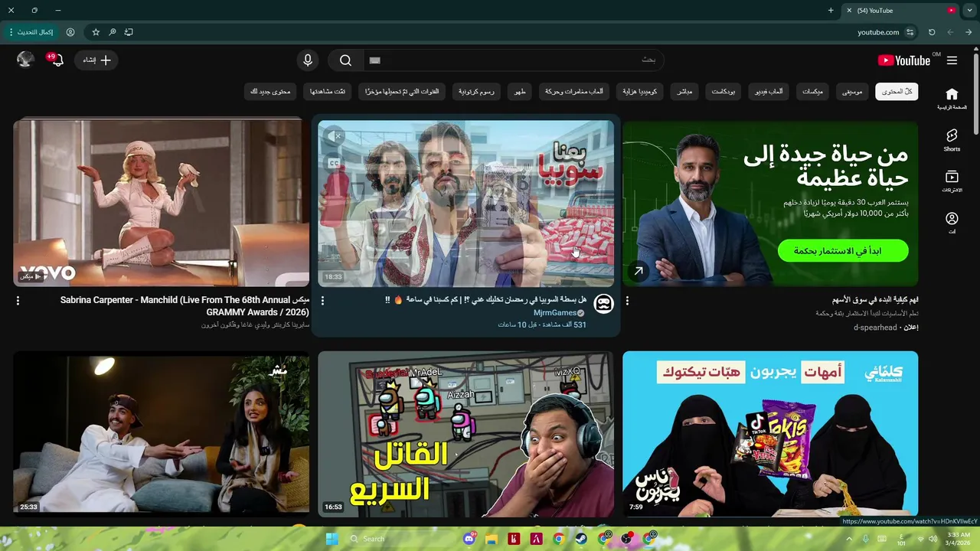Viewport: 980px width, 551px height.
Task: Open Subscriptions (الاشتراكات) in the sidebar
Action: click(x=952, y=181)
